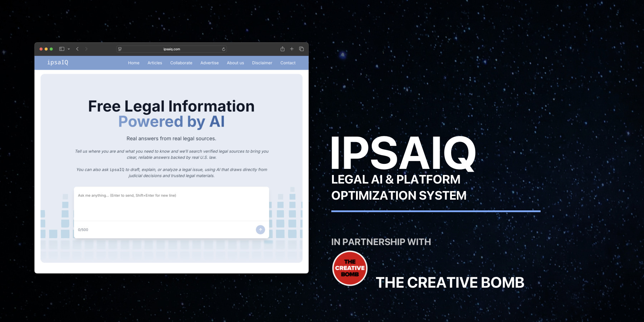Viewport: 644px width, 322px height.
Task: Click the red close window button
Action: tap(41, 49)
